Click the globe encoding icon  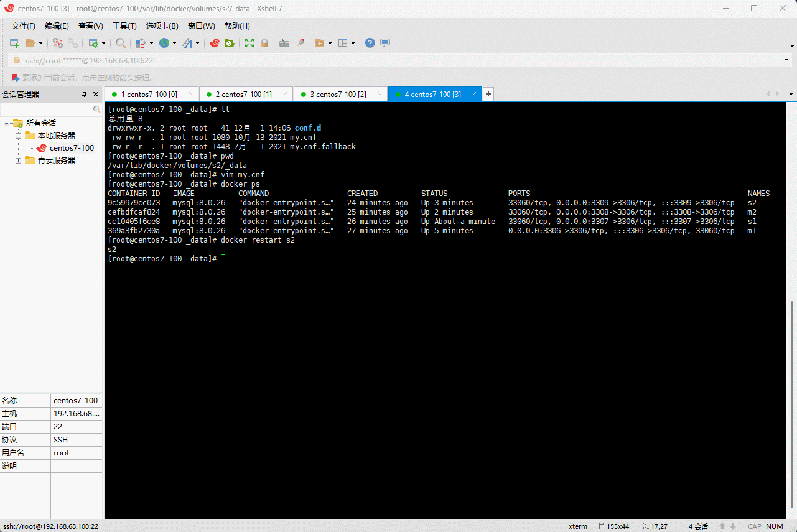tap(164, 43)
